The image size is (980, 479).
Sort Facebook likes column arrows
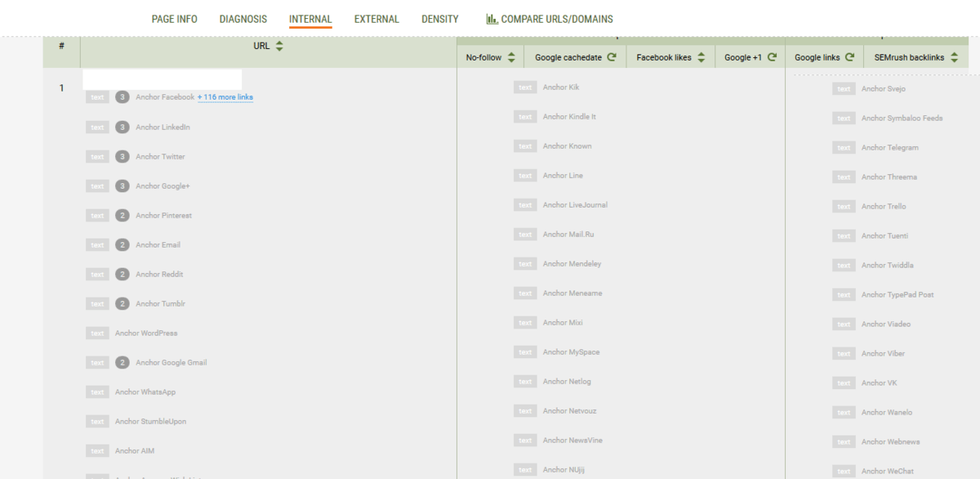click(x=701, y=57)
